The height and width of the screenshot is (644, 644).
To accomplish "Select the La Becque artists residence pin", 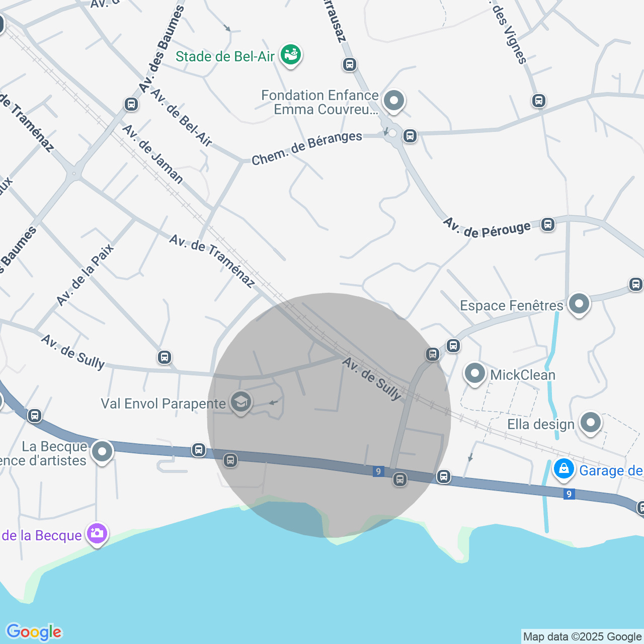I will coord(102,452).
